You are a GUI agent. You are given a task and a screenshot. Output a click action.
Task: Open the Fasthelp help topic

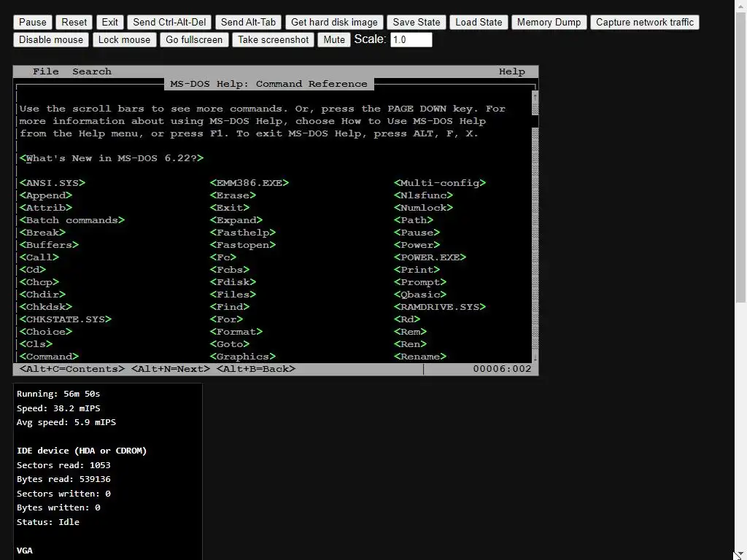(x=242, y=233)
